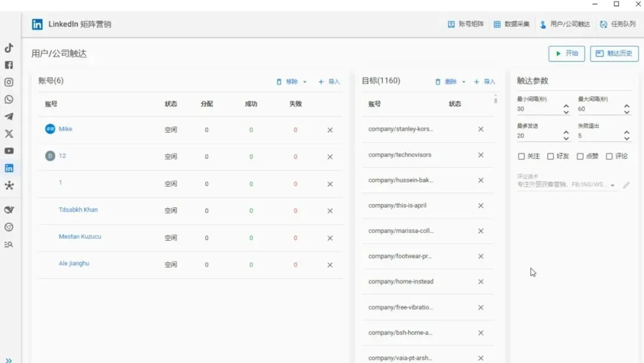Open Tdsabkh Khan account link
The image size is (644, 363).
(78, 210)
